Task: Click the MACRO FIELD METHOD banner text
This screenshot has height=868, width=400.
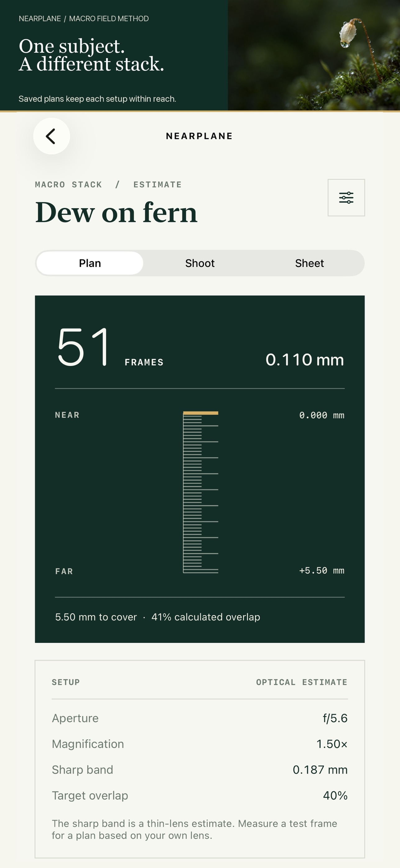Action: (x=109, y=19)
